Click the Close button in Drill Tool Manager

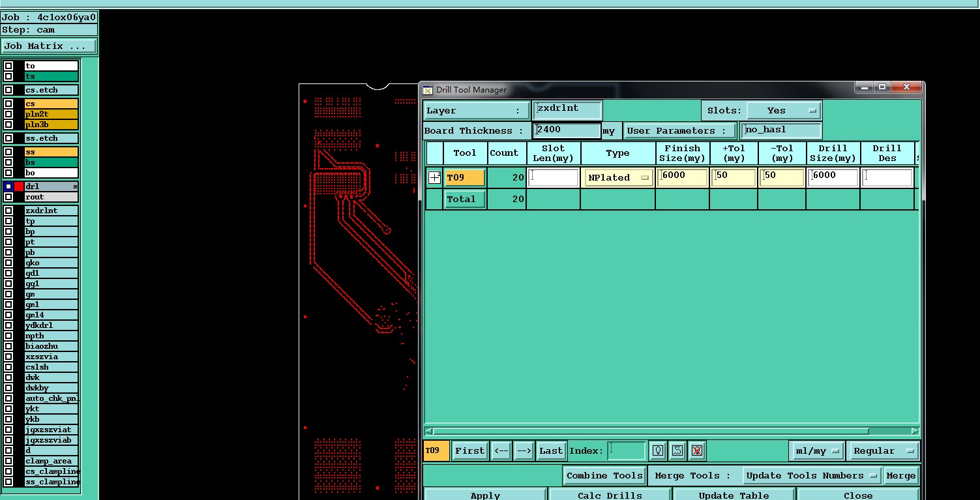[858, 494]
